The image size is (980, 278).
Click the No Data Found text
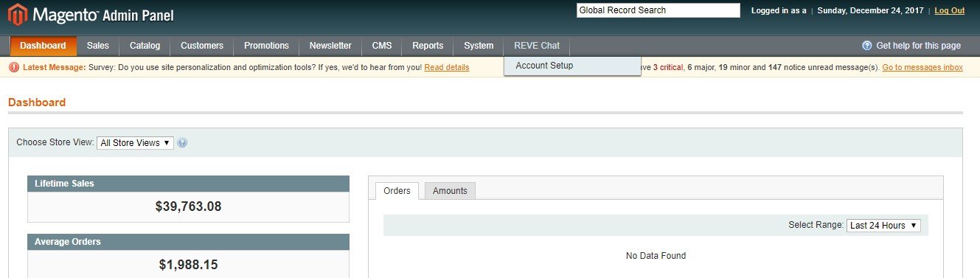656,256
